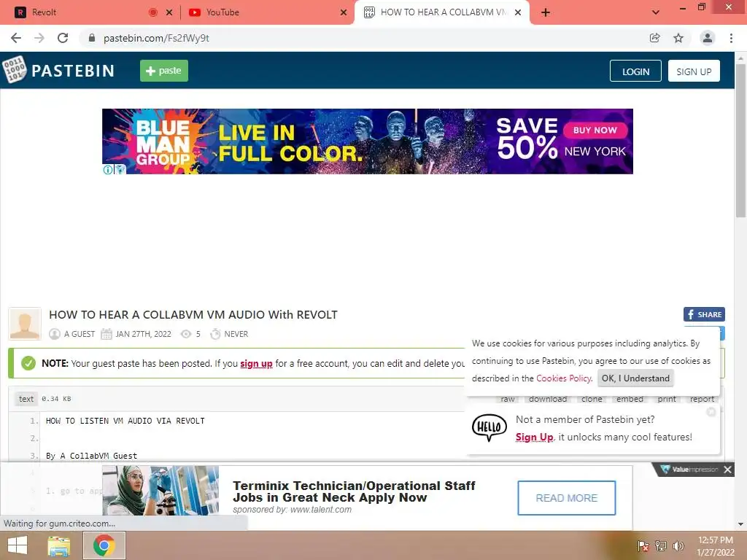Image resolution: width=747 pixels, height=560 pixels.
Task: Open tab search chevron
Action: [656, 12]
